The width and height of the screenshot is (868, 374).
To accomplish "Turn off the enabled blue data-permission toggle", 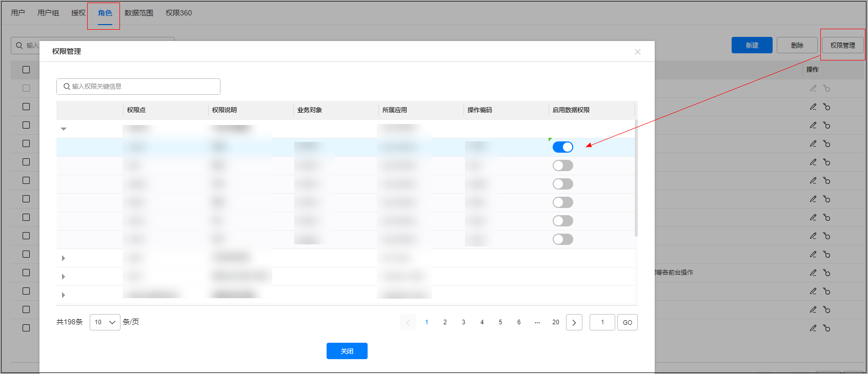I will click(563, 147).
